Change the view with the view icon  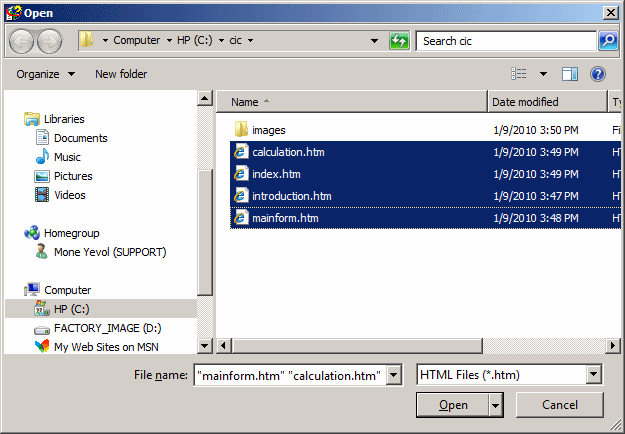click(519, 74)
